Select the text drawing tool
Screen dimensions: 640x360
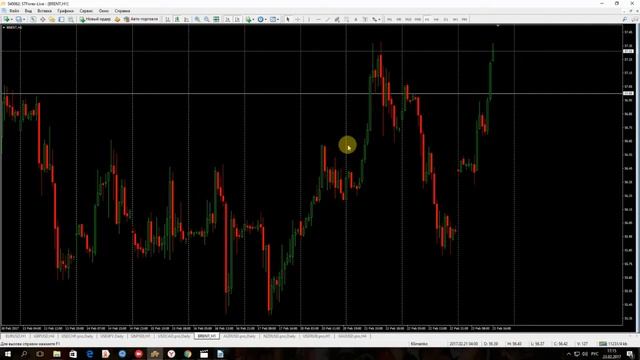tap(356, 19)
